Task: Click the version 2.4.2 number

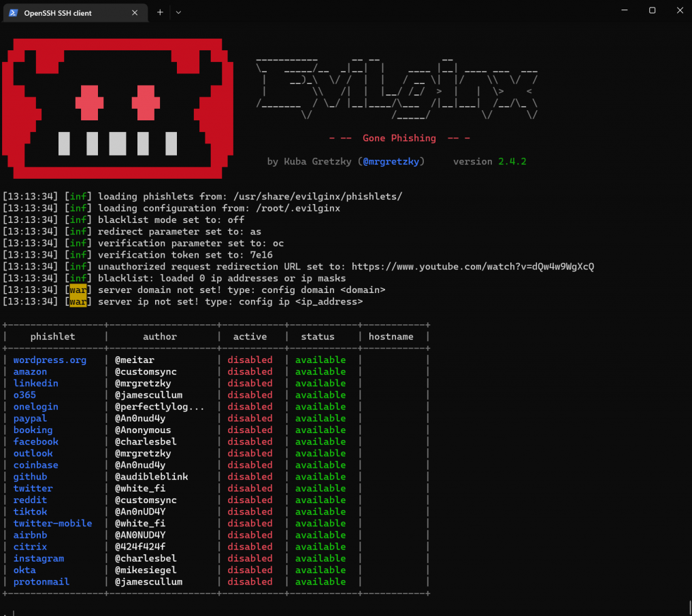Action: point(512,161)
